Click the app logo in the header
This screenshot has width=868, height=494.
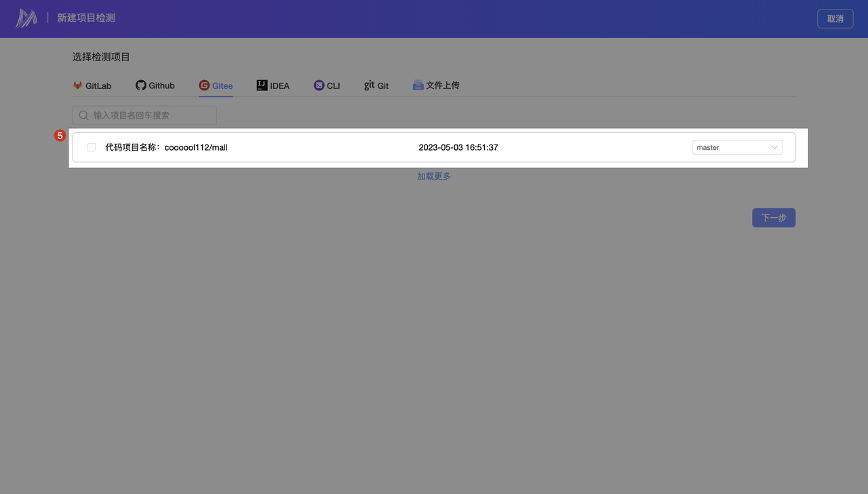tap(26, 18)
